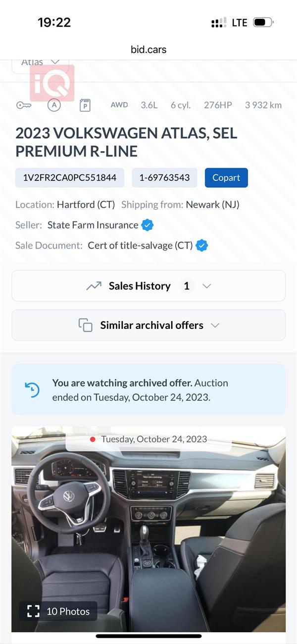Image resolution: width=297 pixels, height=644 pixels.
Task: Click the verified badge beside Cert of title-salvage
Action: click(x=201, y=245)
